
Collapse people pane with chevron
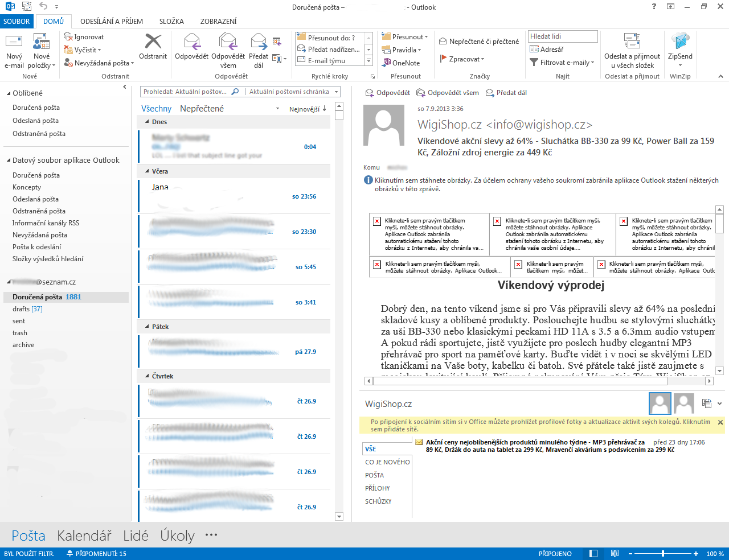pos(720,403)
